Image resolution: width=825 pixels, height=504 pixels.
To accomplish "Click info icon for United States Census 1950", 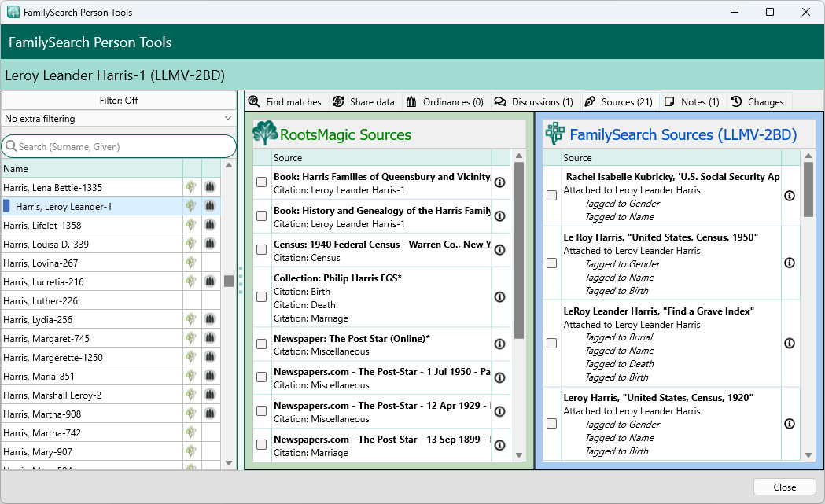I will 790,263.
